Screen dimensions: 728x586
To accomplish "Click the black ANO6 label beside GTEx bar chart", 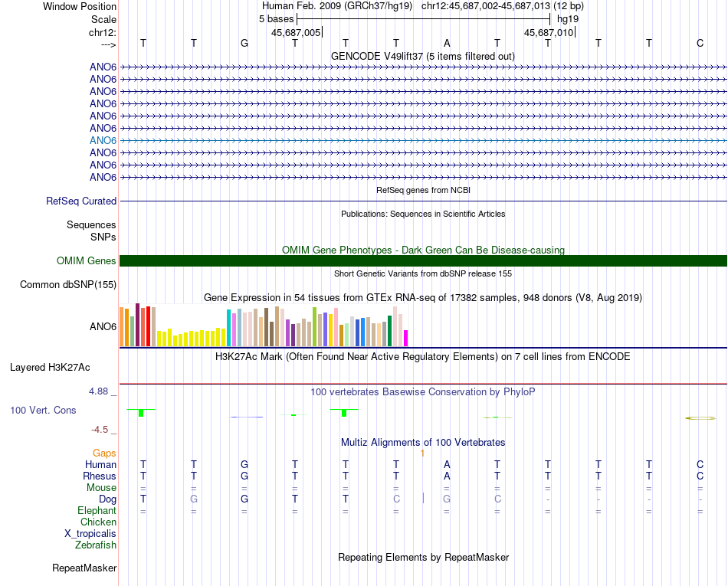I will 103,326.
